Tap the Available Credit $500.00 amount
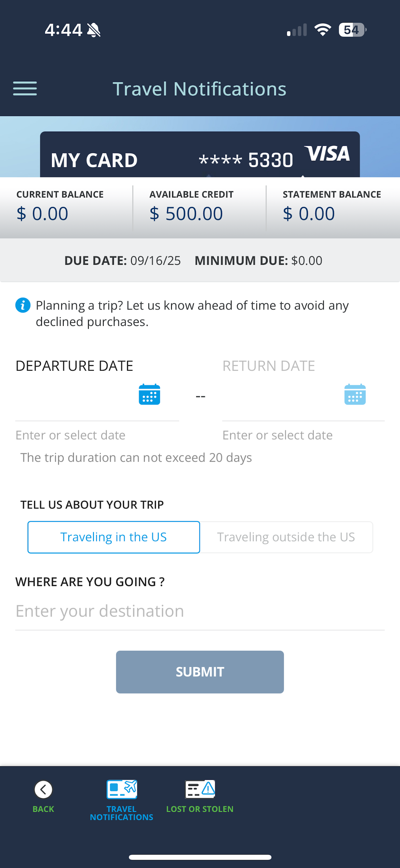 (186, 214)
